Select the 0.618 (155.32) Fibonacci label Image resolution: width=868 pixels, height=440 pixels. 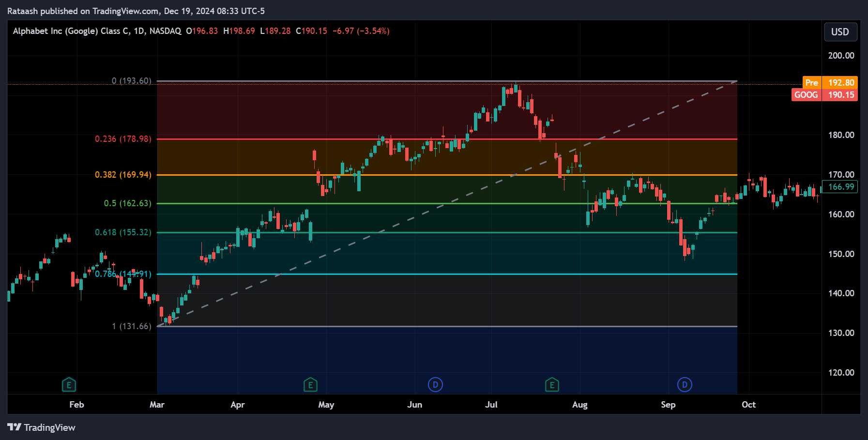click(123, 232)
